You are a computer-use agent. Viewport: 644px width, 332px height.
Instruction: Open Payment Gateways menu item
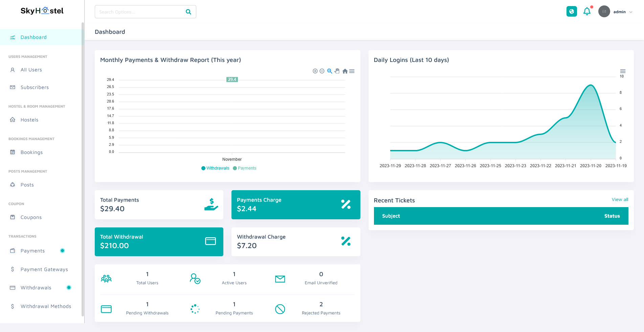pos(44,269)
